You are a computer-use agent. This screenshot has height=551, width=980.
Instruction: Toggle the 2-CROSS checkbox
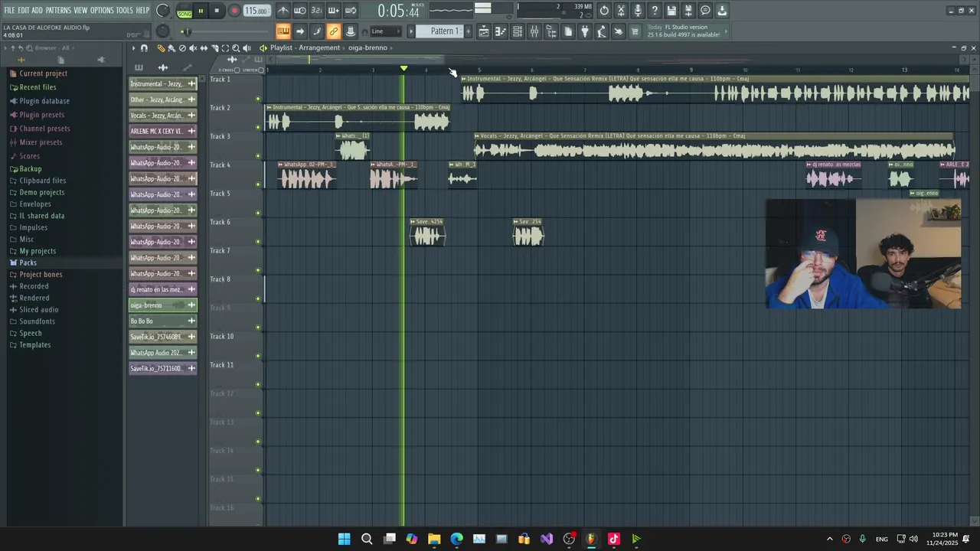pos(237,70)
